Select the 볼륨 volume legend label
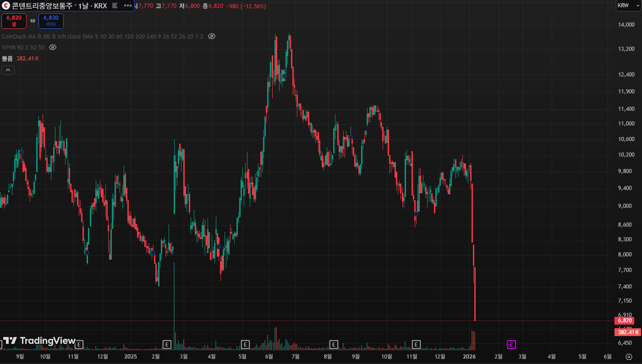Viewport: 642px width, 364px height. coord(7,59)
